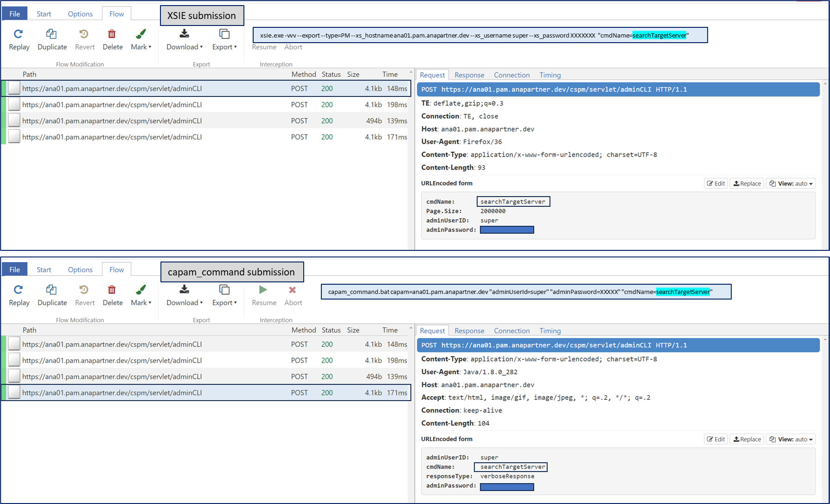
Task: Open View: auto dropdown in bottom request pane
Action: click(x=791, y=440)
